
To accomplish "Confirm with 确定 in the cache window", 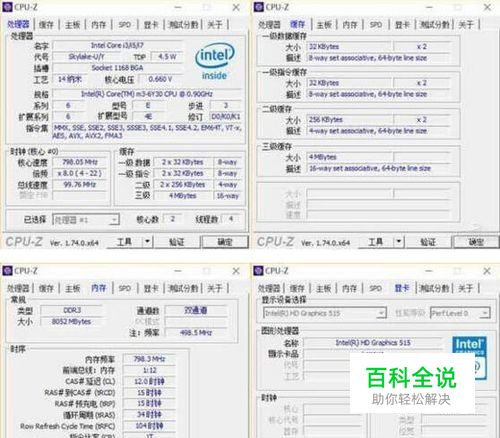I will tap(476, 242).
